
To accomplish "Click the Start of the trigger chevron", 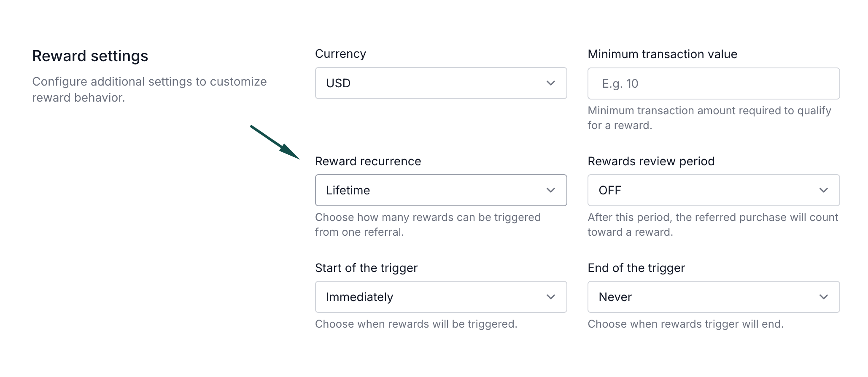I will 550,297.
